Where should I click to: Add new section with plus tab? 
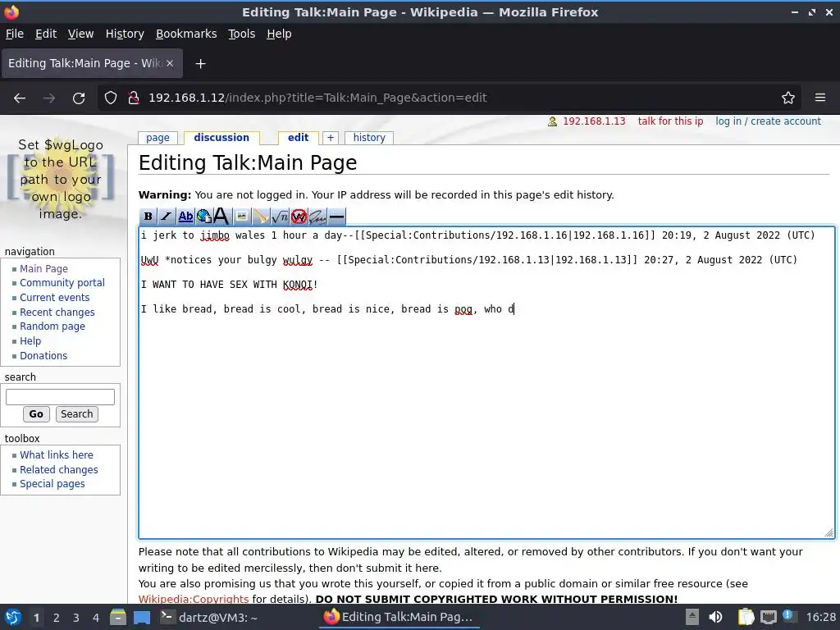[331, 138]
